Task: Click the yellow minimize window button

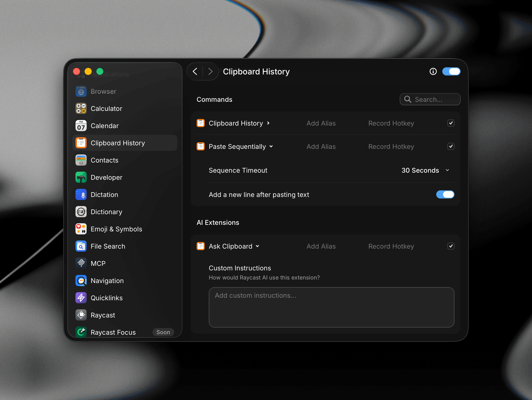Action: point(88,72)
